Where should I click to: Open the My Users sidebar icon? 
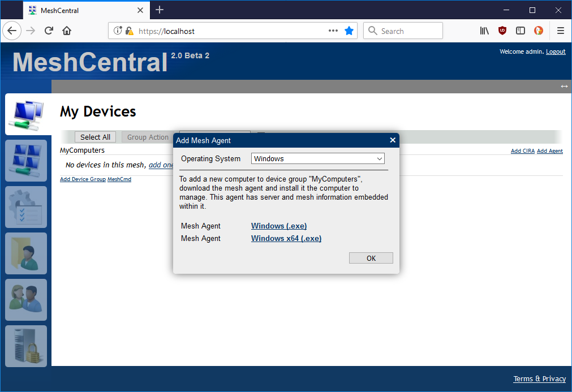click(x=26, y=299)
